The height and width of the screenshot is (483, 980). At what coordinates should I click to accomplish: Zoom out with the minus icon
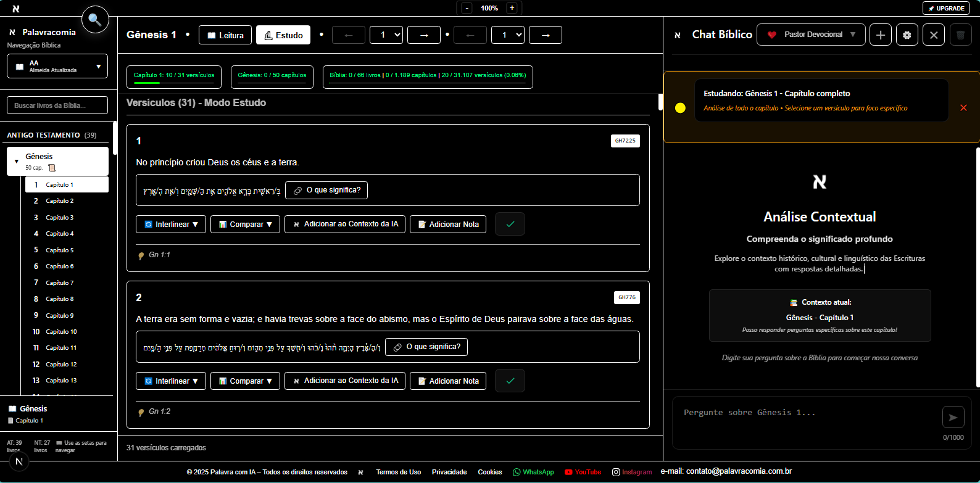click(467, 8)
